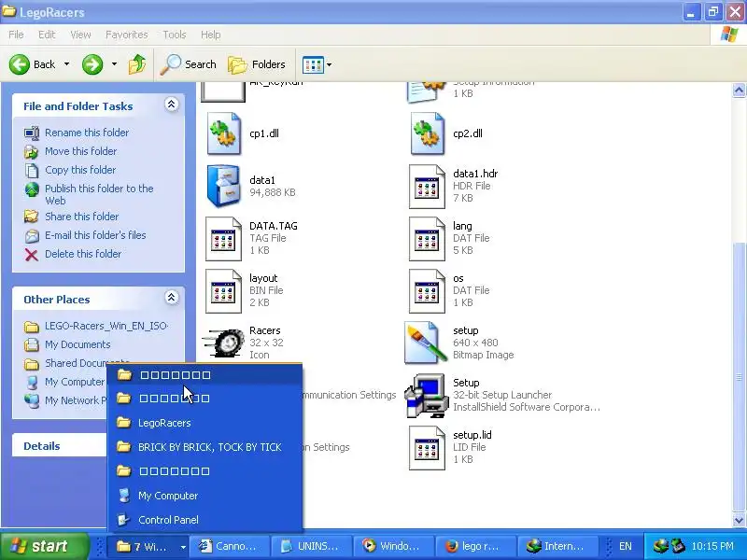This screenshot has width=747, height=560.
Task: Select the data1 cabinet file icon
Action: (224, 186)
